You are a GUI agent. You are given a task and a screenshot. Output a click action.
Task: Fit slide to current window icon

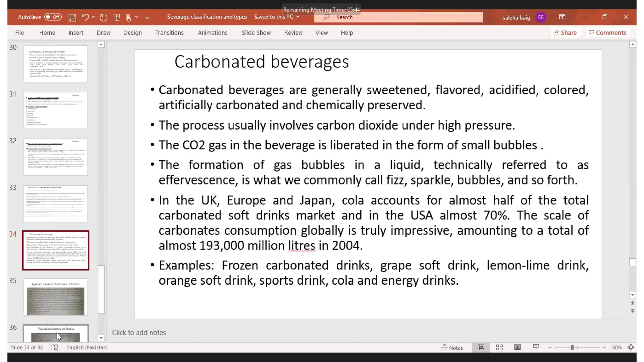pyautogui.click(x=630, y=347)
